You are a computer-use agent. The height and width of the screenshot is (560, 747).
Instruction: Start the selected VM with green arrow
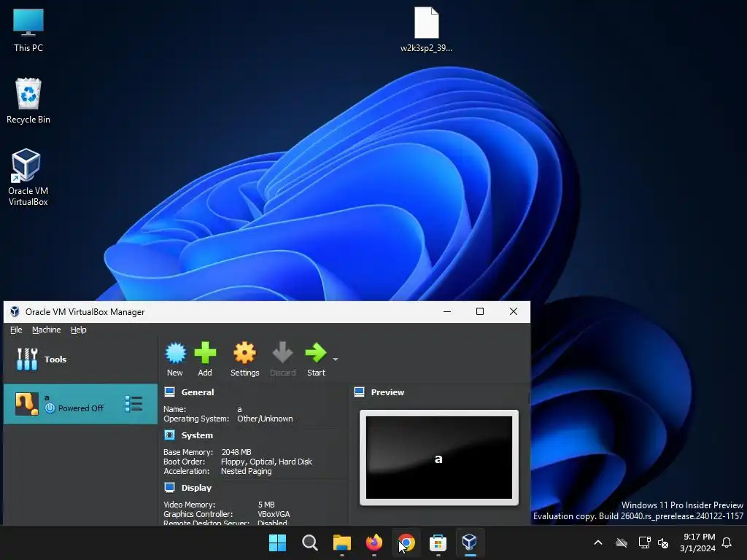(x=316, y=354)
